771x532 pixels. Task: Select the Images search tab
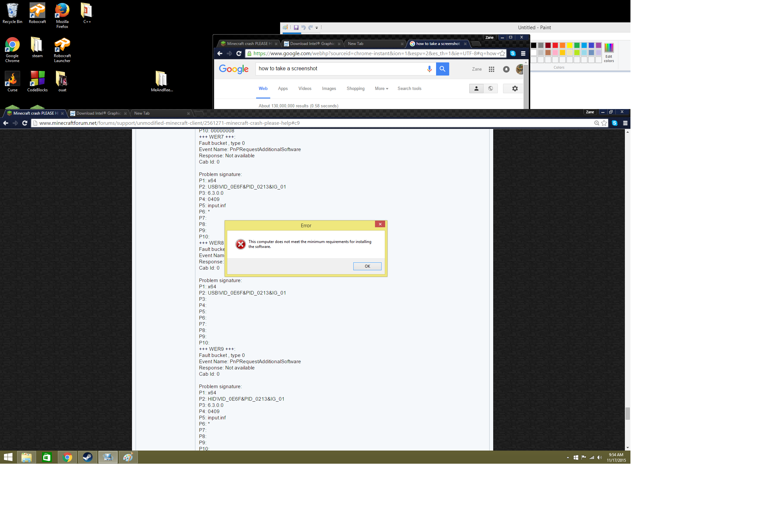coord(329,89)
